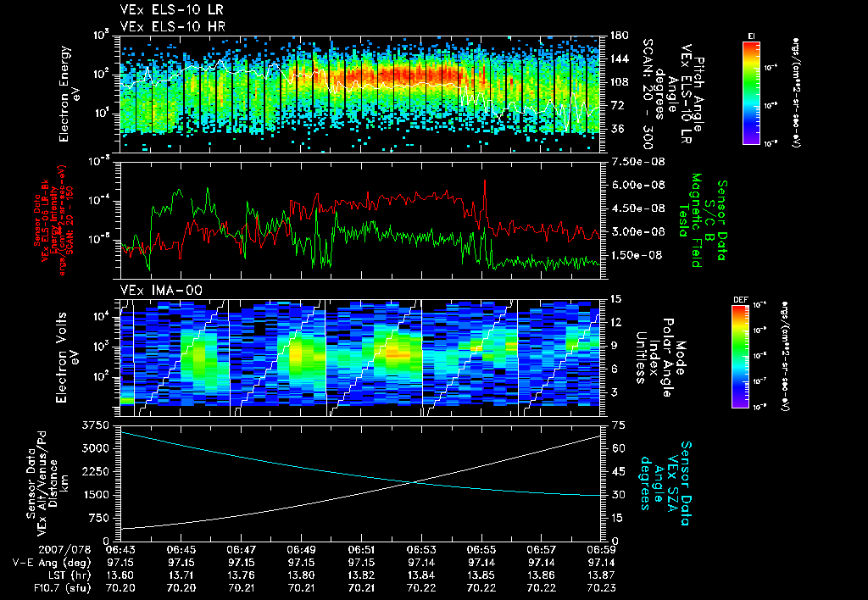The width and height of the screenshot is (868, 600).
Task: Click the 6 polar angle index tick
Action: [614, 369]
